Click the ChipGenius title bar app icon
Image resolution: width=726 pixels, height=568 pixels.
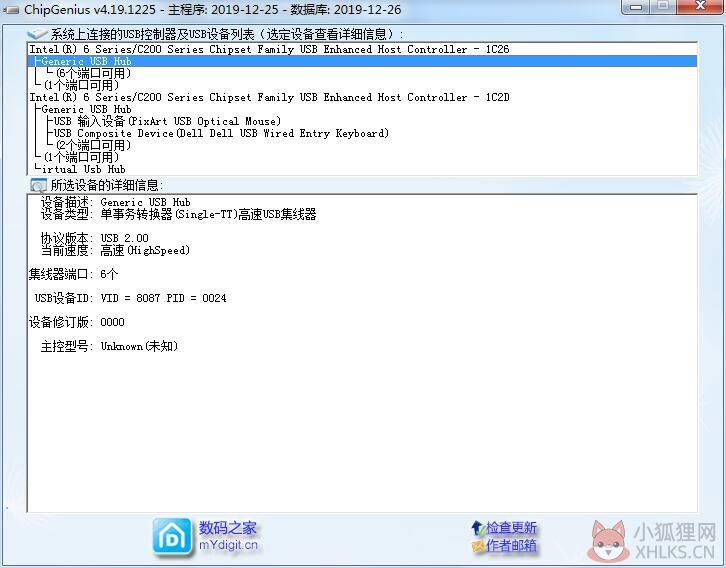click(11, 9)
